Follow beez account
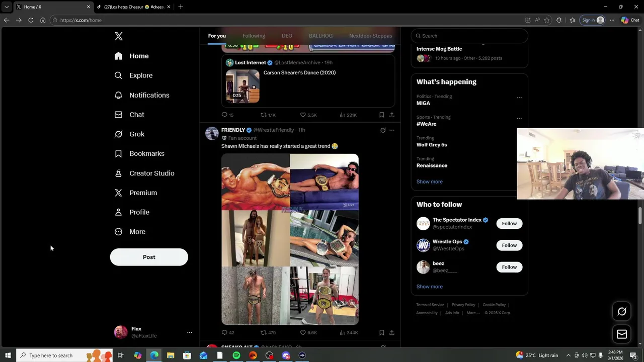 [x=509, y=267]
